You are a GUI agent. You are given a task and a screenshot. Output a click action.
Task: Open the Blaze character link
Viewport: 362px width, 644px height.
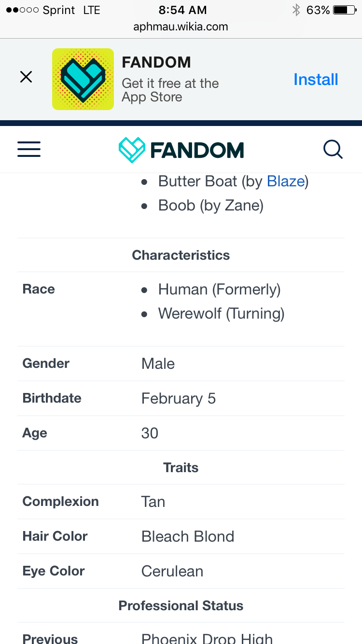pyautogui.click(x=286, y=181)
